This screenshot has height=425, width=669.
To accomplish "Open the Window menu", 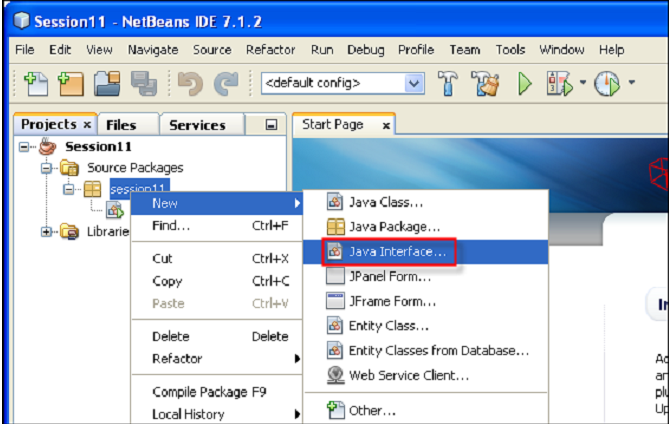I will coord(561,49).
